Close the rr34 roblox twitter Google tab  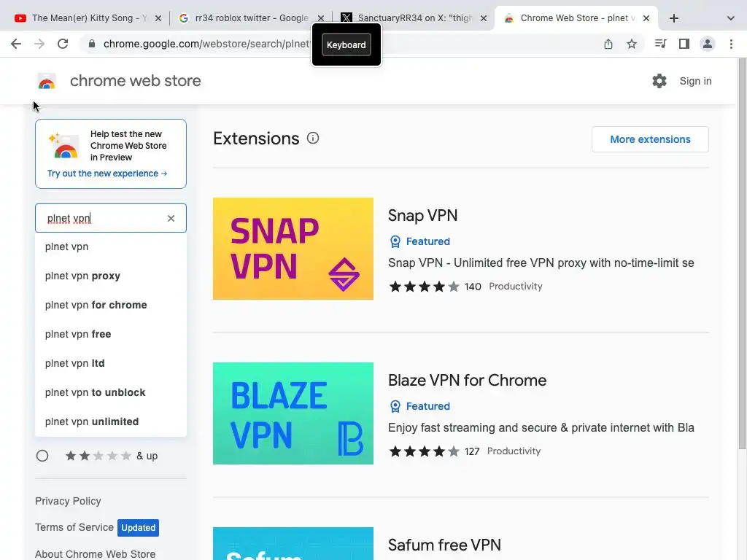click(321, 18)
